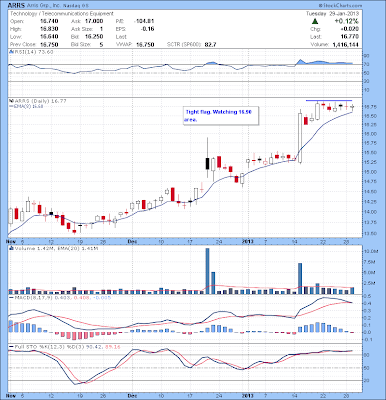386x400 pixels.
Task: Click the VWAP value in the quote table
Action: (145, 44)
